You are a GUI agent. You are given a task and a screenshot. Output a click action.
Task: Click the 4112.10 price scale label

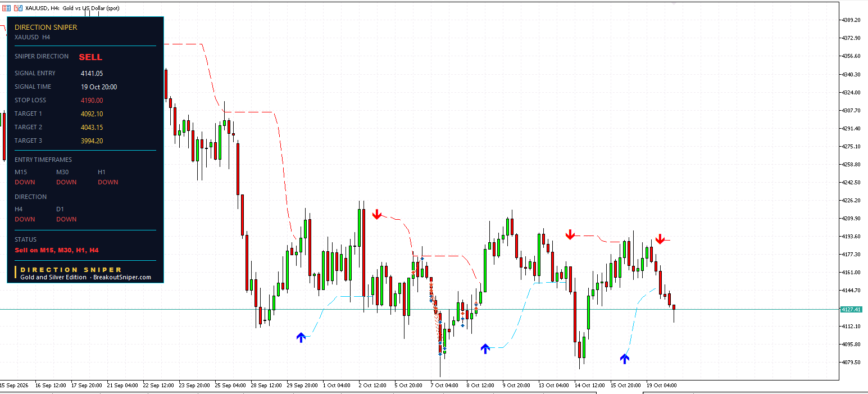tap(851, 326)
